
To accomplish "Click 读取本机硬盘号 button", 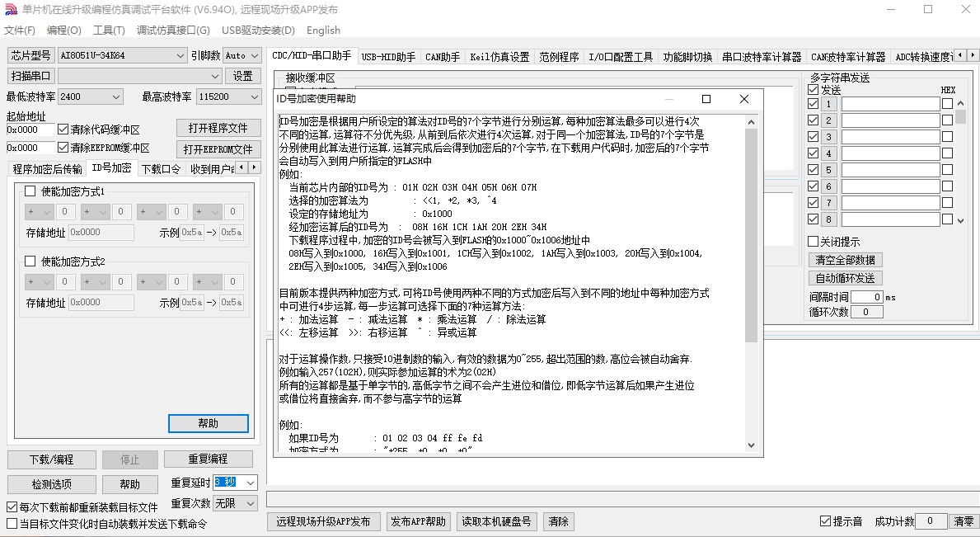I will click(x=496, y=521).
